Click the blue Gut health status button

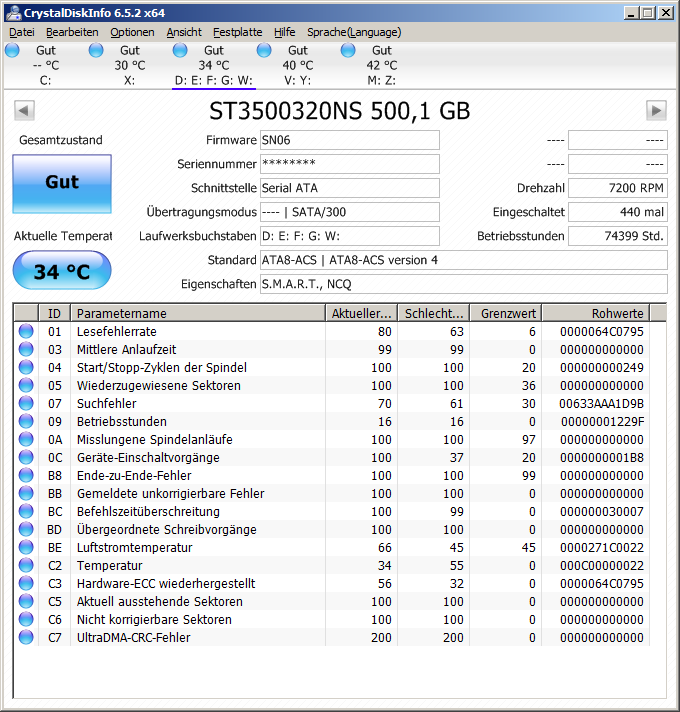pos(62,183)
